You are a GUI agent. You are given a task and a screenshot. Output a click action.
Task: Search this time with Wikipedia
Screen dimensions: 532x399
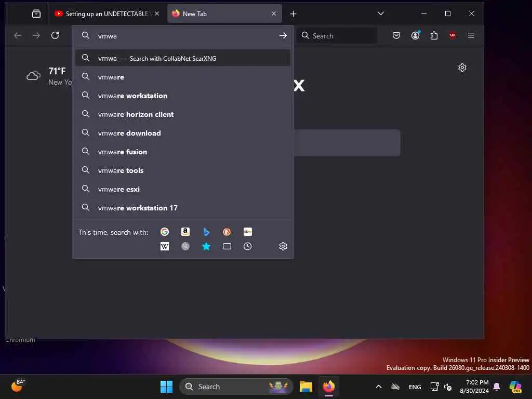165,246
